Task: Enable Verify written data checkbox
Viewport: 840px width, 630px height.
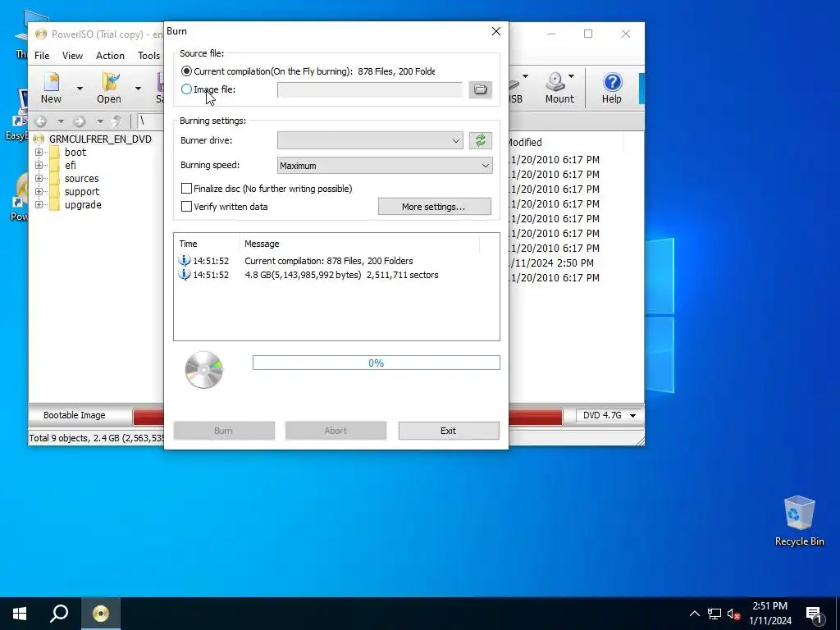Action: pos(186,206)
